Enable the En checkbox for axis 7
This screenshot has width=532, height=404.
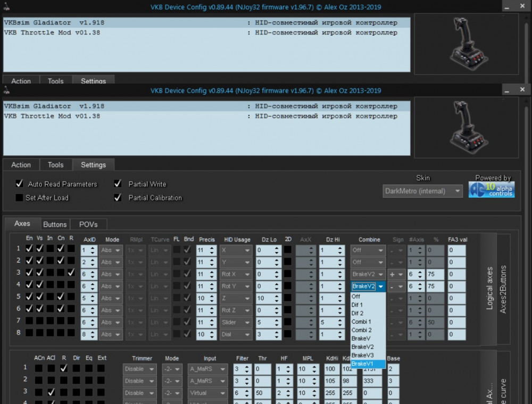tap(29, 321)
